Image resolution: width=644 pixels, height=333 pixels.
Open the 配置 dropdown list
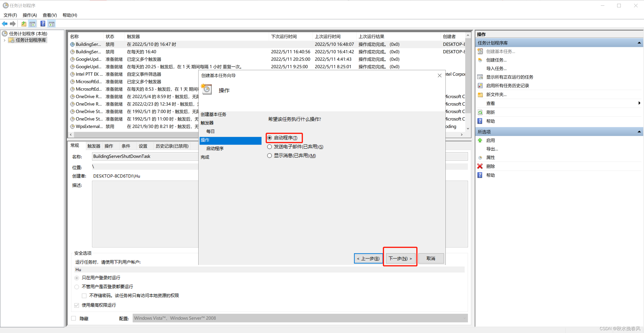point(464,318)
